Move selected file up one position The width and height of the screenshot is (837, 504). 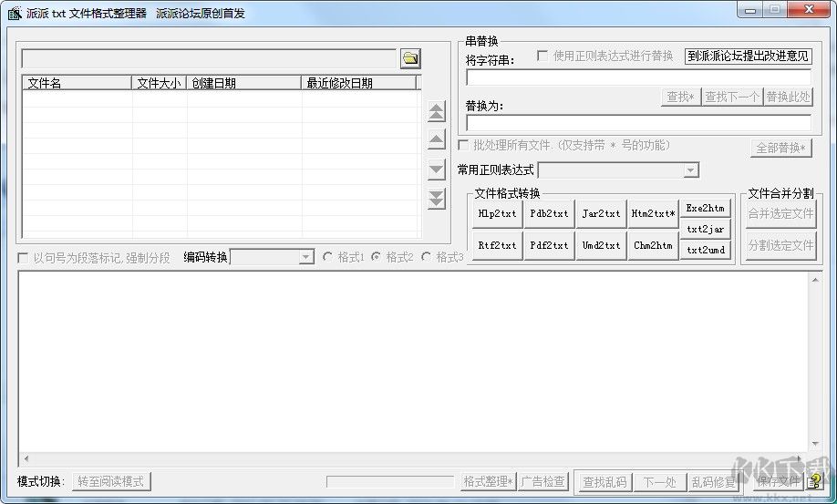[436, 140]
